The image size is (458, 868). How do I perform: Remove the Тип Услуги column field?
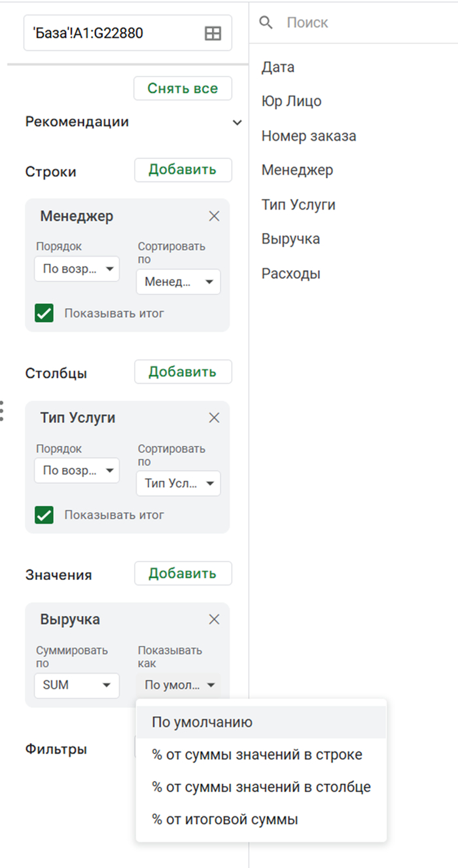pyautogui.click(x=213, y=418)
